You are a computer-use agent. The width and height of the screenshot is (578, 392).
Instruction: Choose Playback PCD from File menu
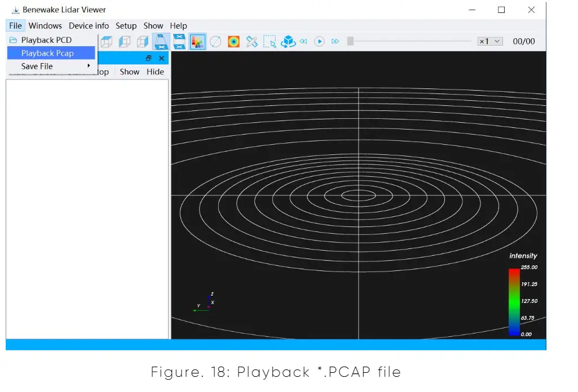coord(51,40)
